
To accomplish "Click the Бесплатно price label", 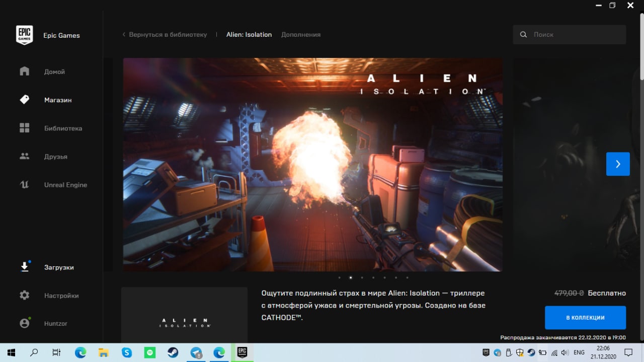I will (607, 293).
